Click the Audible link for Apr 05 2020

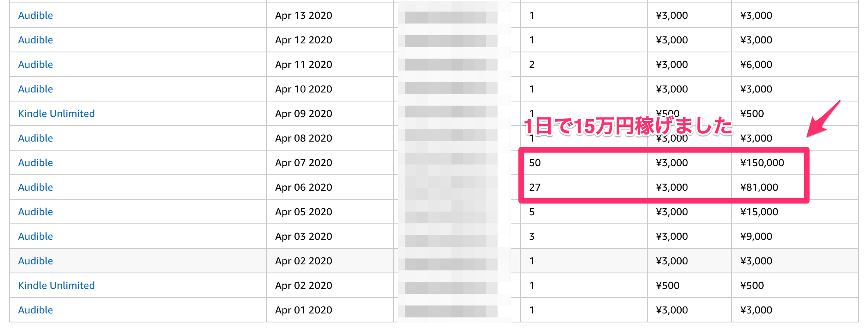(x=36, y=212)
